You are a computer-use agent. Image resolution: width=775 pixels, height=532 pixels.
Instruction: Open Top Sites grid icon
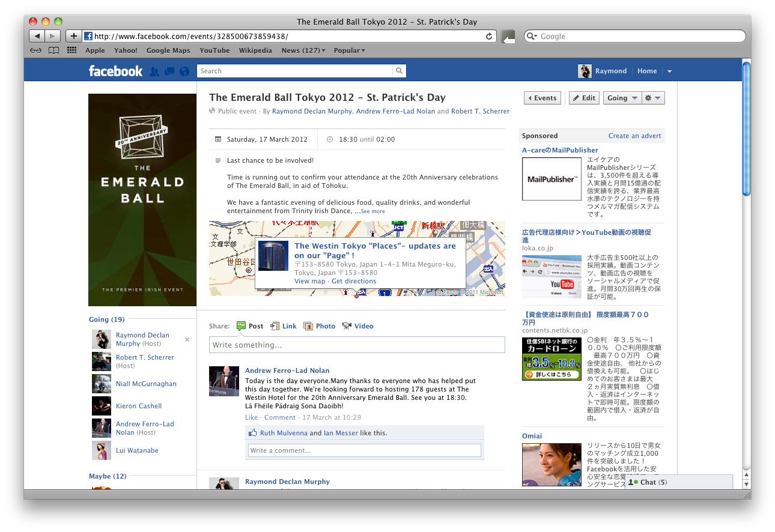pos(72,50)
